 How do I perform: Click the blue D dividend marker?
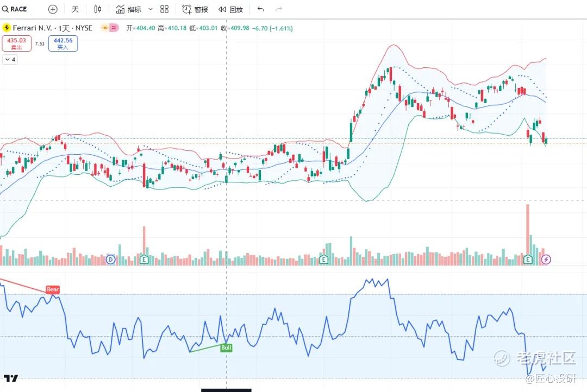[x=110, y=259]
